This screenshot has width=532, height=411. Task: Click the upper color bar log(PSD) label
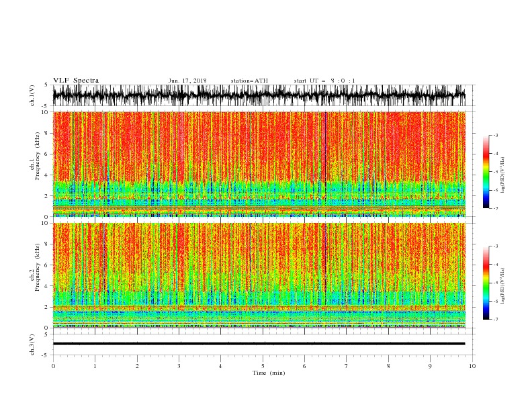pos(502,175)
